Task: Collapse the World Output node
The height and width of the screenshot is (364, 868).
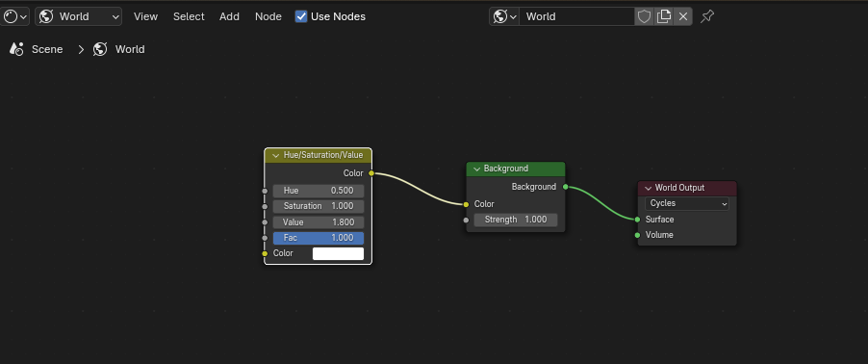Action: 649,189
